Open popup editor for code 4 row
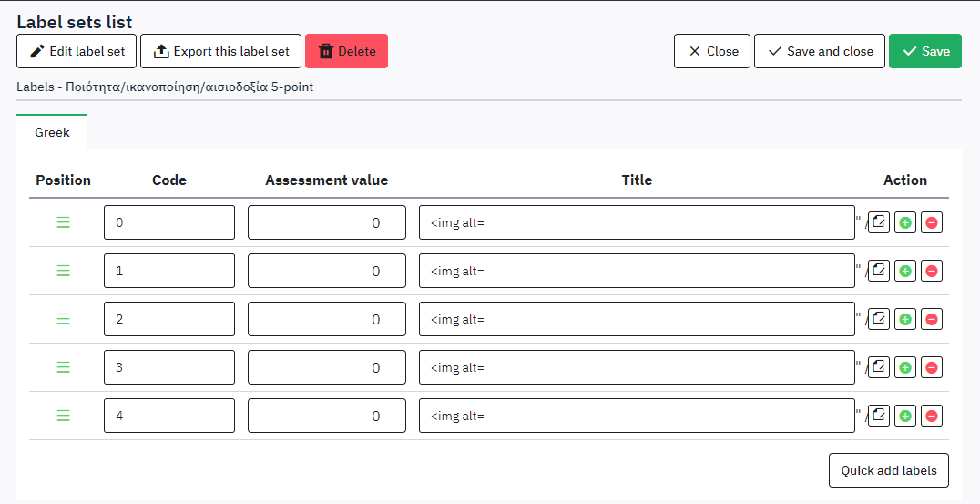 pos(878,416)
